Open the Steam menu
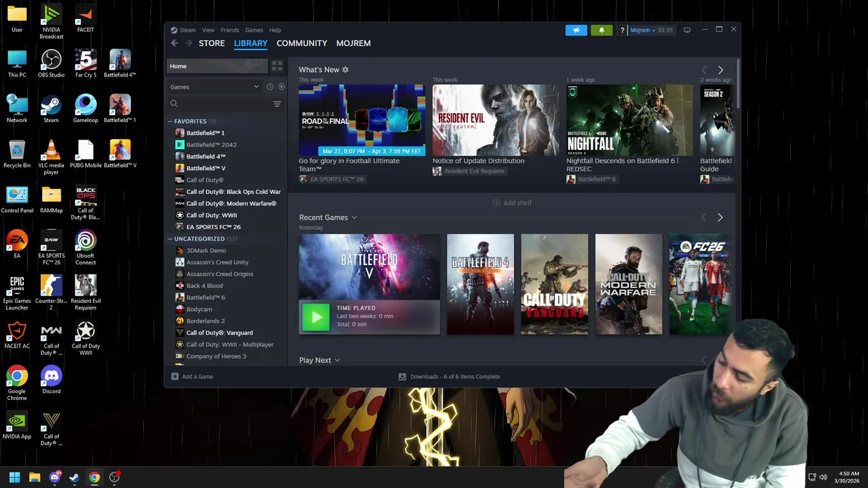This screenshot has width=868, height=488. [x=187, y=30]
